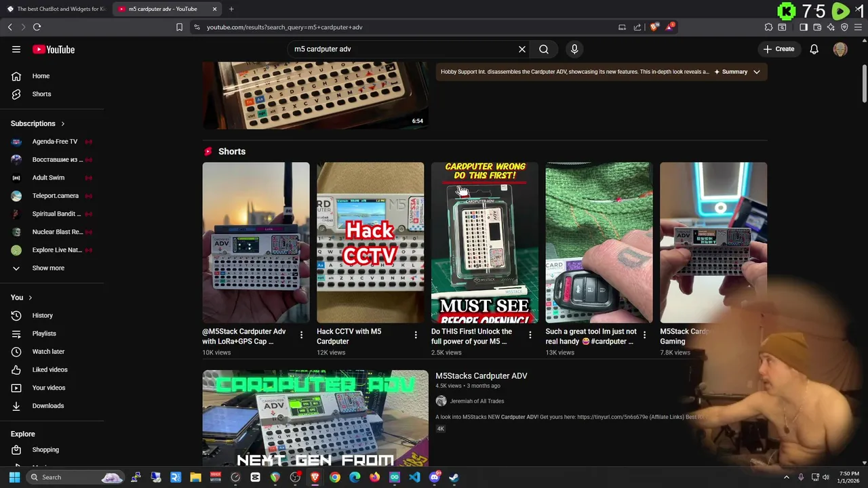Open the account avatar menu
The image size is (868, 488).
tap(840, 49)
